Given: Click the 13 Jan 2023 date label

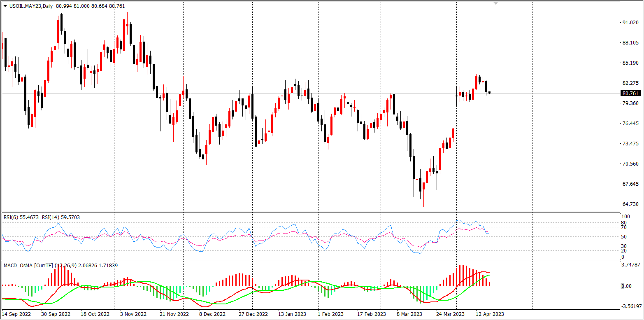Looking at the screenshot, I should tap(292, 314).
